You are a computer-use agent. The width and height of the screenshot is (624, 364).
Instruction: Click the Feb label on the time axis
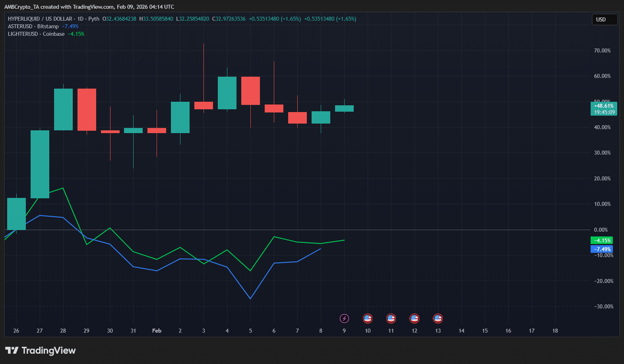(x=157, y=331)
